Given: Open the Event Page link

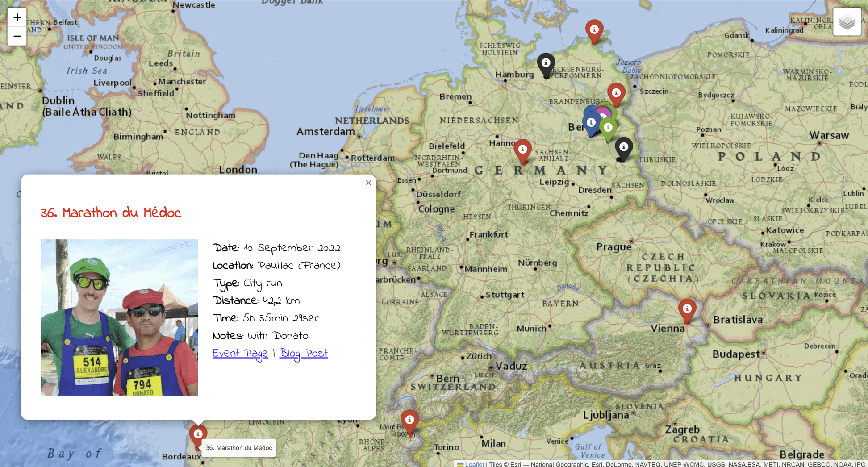Looking at the screenshot, I should pyautogui.click(x=240, y=353).
